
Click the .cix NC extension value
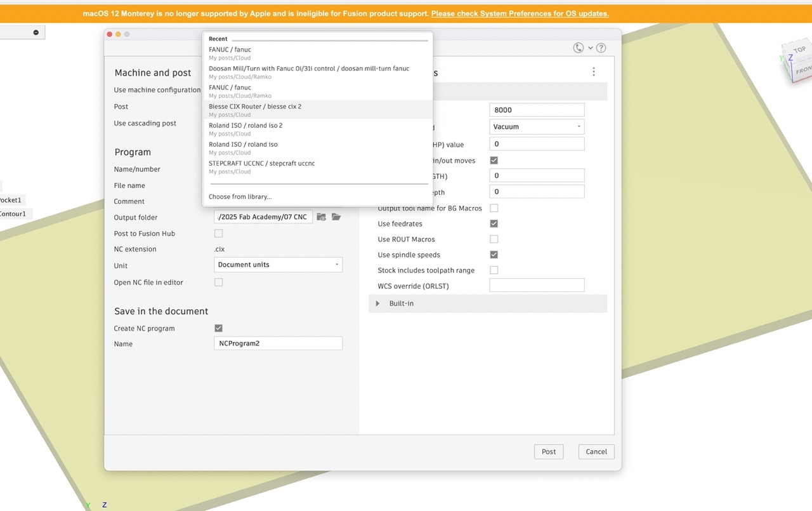219,249
